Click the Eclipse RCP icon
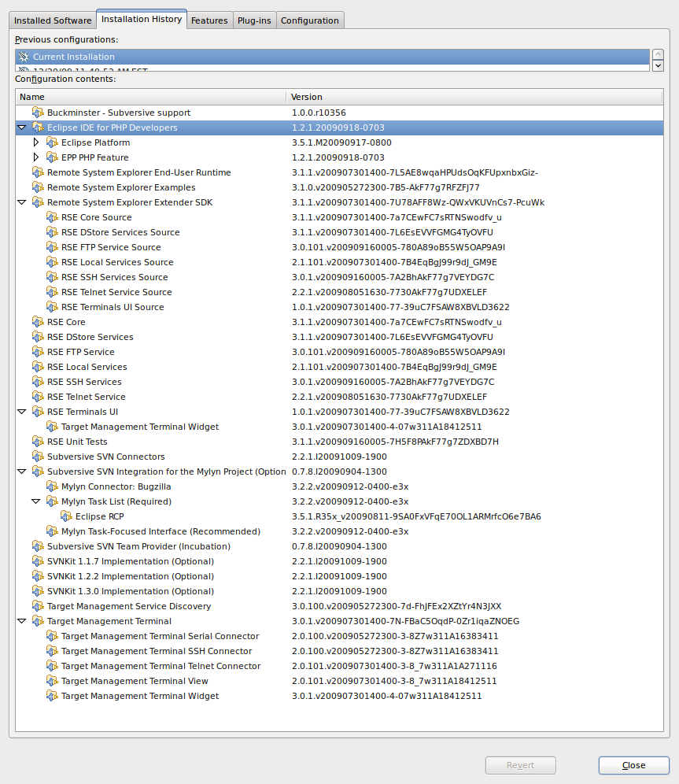The width and height of the screenshot is (679, 784). point(66,516)
